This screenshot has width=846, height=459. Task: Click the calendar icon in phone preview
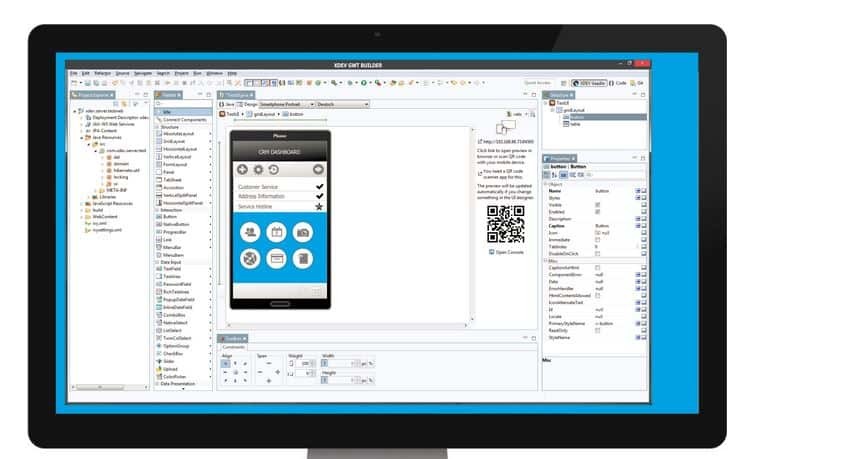pyautogui.click(x=276, y=232)
